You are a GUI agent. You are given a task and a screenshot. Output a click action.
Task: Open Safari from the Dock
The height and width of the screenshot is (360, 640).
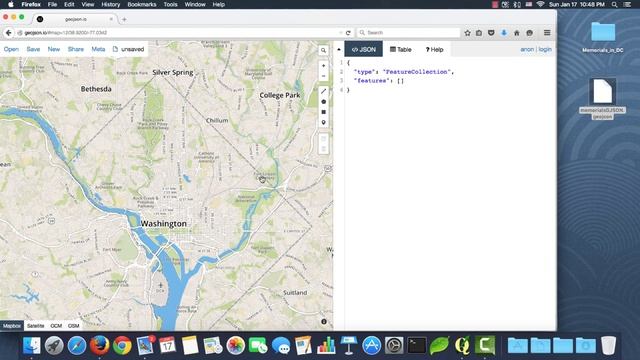coord(77,345)
